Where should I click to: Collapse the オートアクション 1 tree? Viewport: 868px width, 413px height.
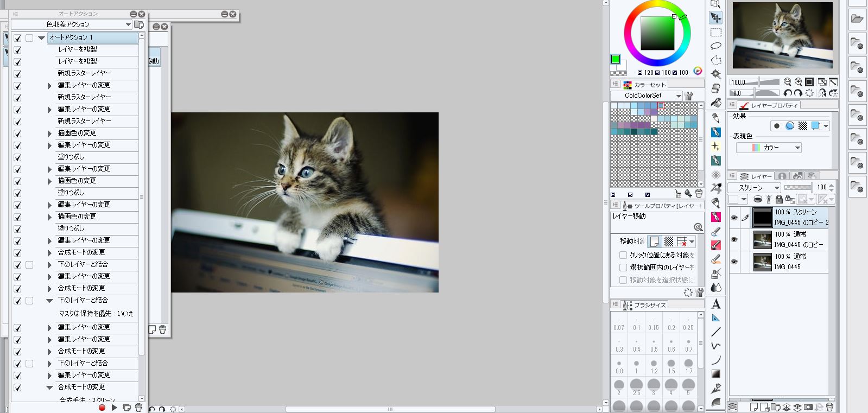coord(41,38)
